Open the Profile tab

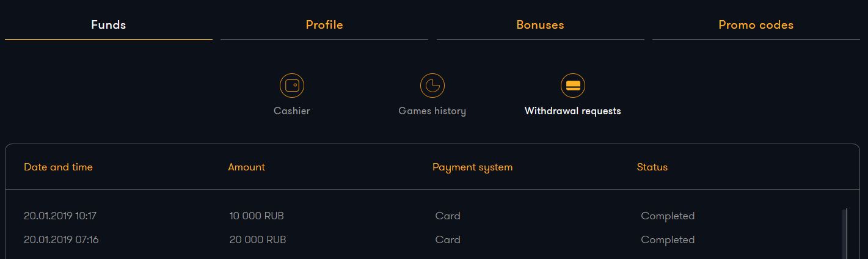pyautogui.click(x=324, y=25)
